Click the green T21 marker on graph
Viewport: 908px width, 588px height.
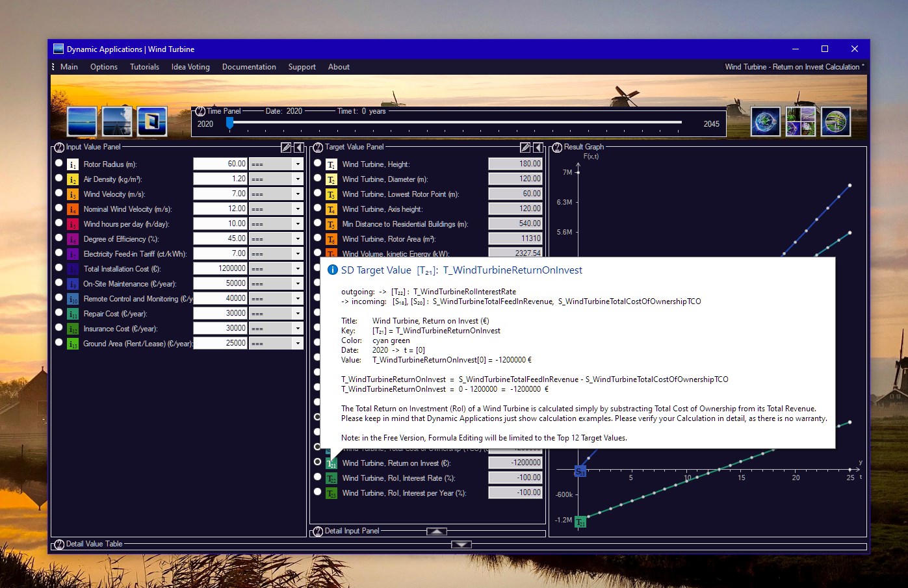pyautogui.click(x=580, y=522)
